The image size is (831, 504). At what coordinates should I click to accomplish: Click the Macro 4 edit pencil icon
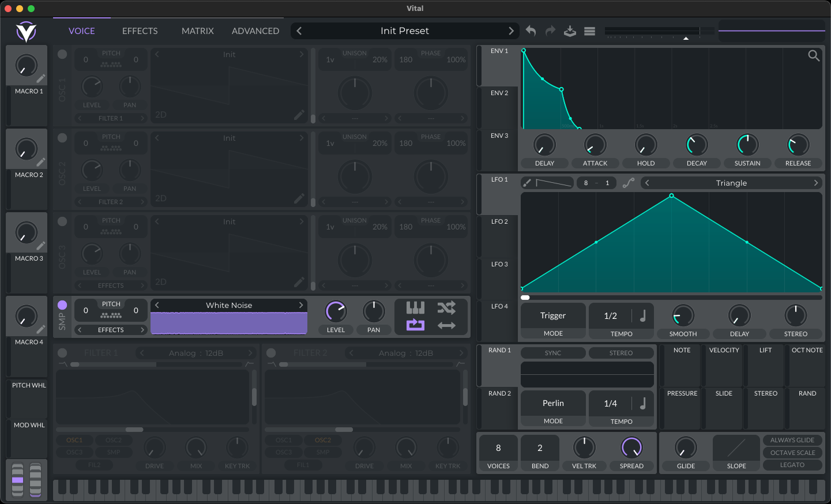(x=41, y=330)
